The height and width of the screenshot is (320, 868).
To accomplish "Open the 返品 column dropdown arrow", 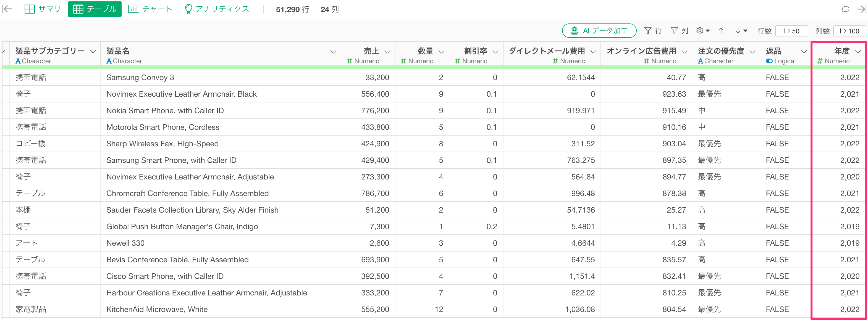I will (804, 52).
